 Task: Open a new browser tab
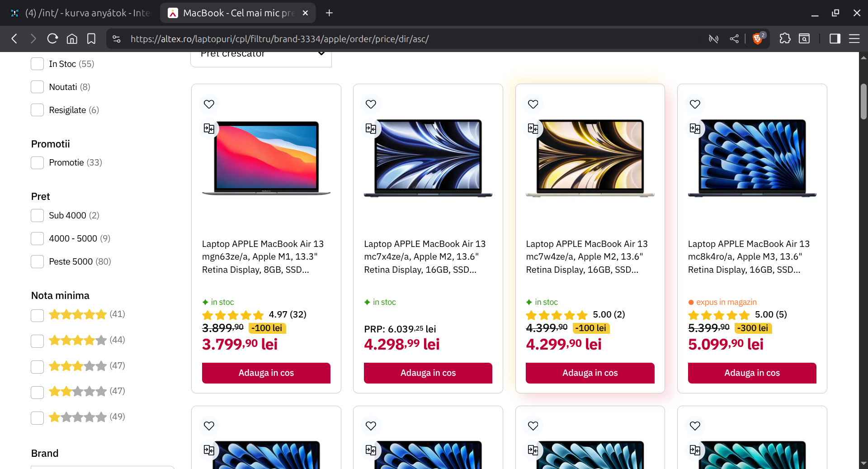click(x=329, y=13)
